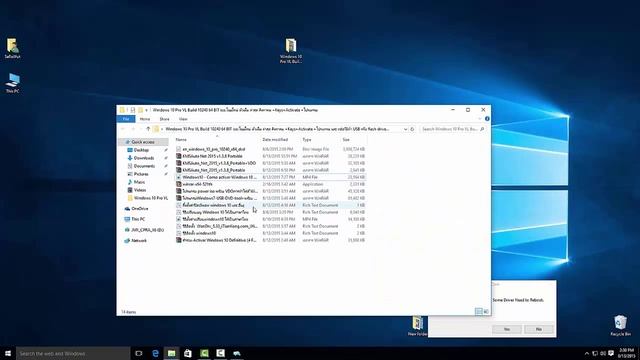Show hidden system tray icons

tap(587, 353)
